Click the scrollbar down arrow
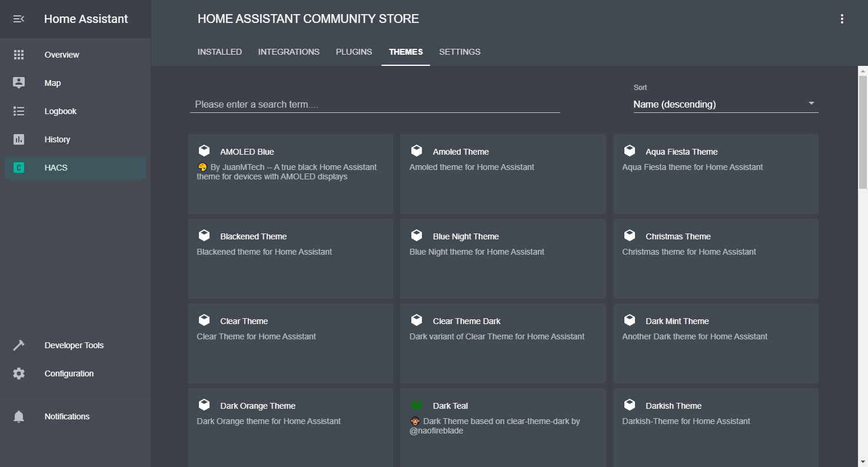Viewport: 868px width, 467px height. [x=863, y=462]
